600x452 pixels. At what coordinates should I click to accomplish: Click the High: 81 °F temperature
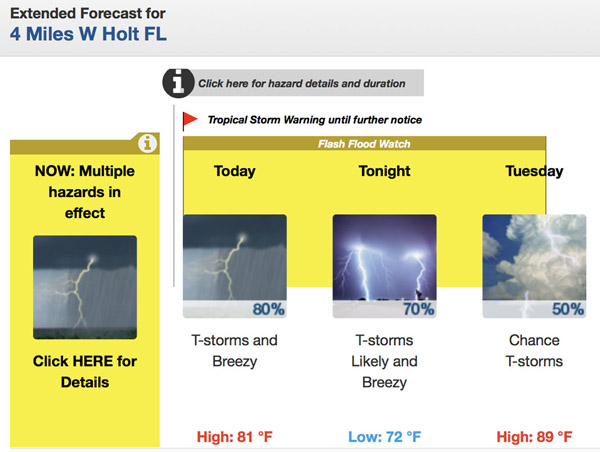point(235,437)
